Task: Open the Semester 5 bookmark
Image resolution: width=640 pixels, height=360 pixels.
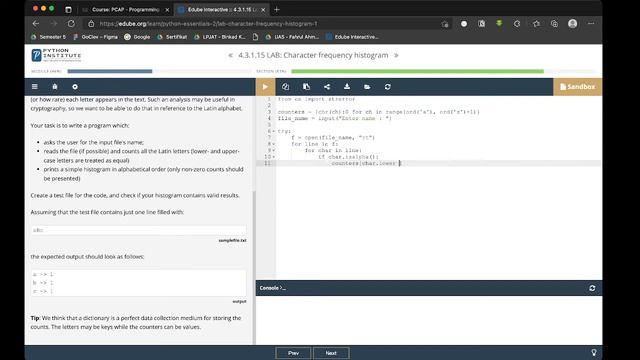Action: pyautogui.click(x=48, y=37)
